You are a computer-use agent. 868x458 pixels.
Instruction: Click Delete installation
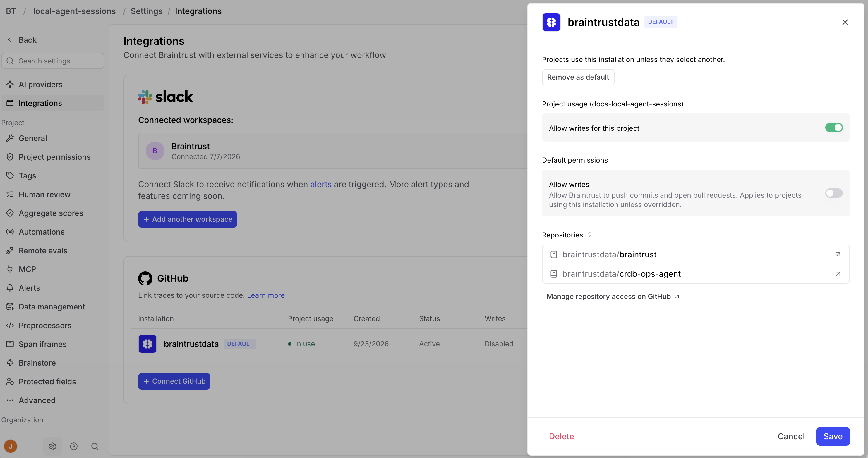click(x=561, y=436)
